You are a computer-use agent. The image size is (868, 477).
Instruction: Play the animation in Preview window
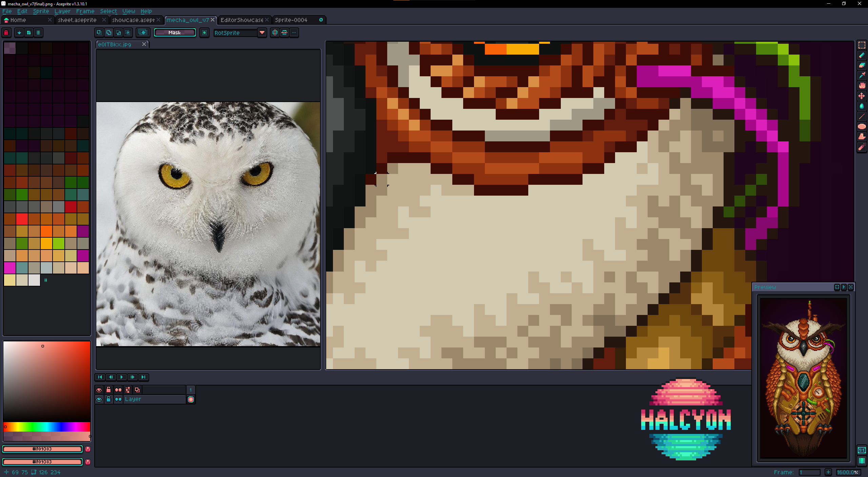[844, 287]
